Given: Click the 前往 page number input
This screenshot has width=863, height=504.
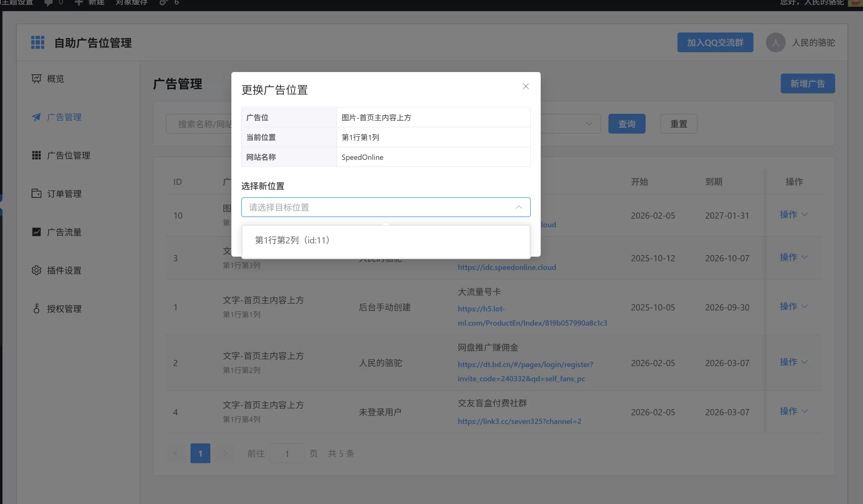Looking at the screenshot, I should (287, 453).
